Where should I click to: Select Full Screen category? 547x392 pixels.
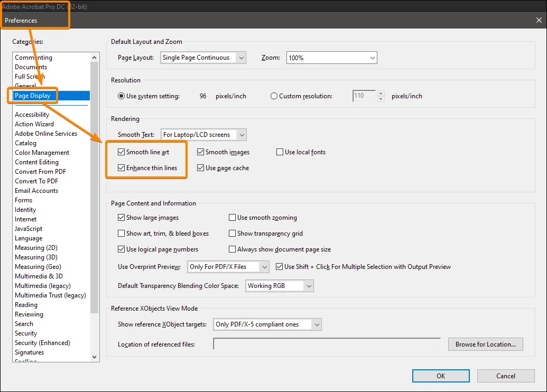30,77
